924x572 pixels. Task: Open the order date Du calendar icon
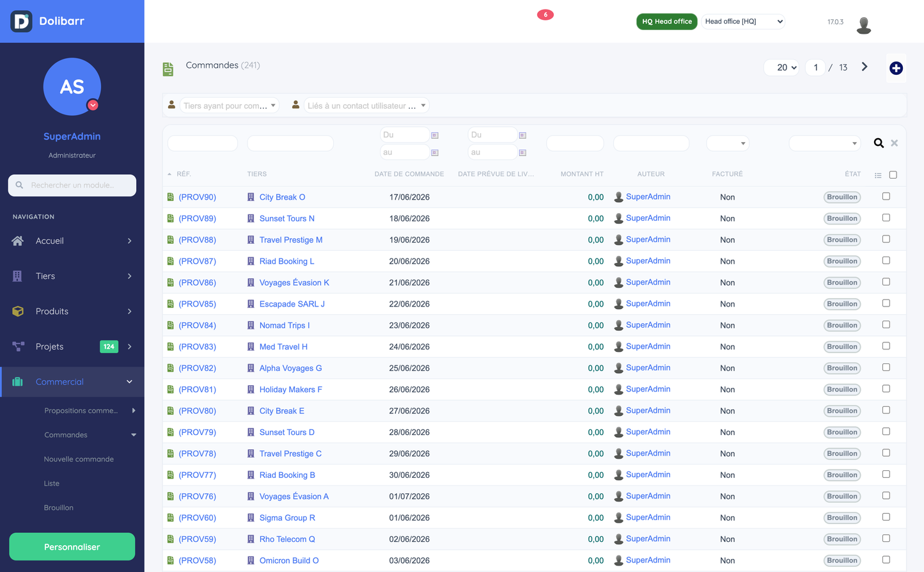point(435,135)
